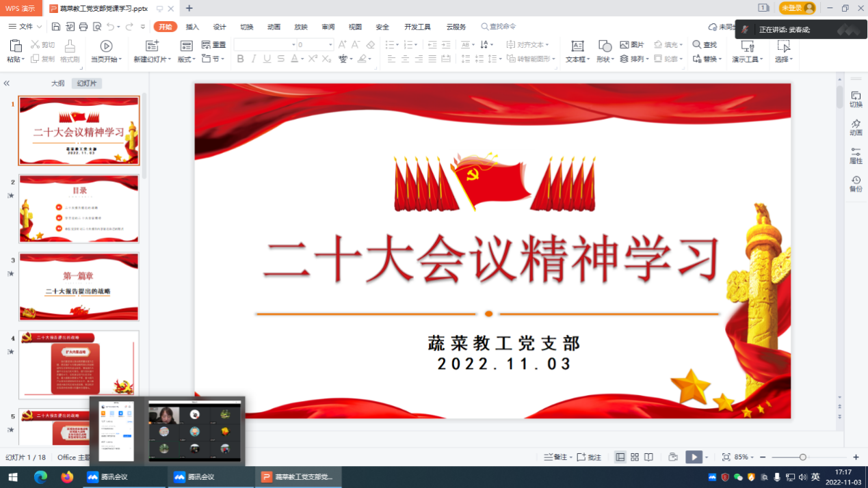Image resolution: width=868 pixels, height=488 pixels.
Task: Click the print icon in quick toolbar
Action: [83, 27]
